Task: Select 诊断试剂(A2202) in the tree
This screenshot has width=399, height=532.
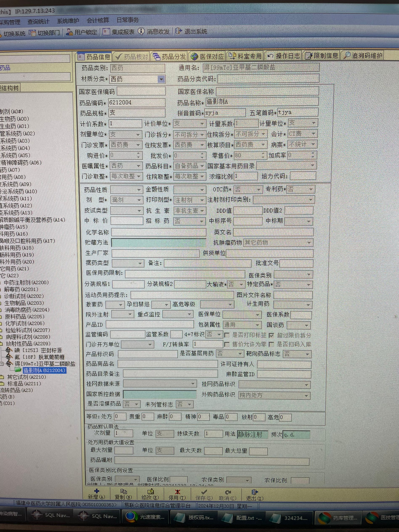Action: coord(24,296)
